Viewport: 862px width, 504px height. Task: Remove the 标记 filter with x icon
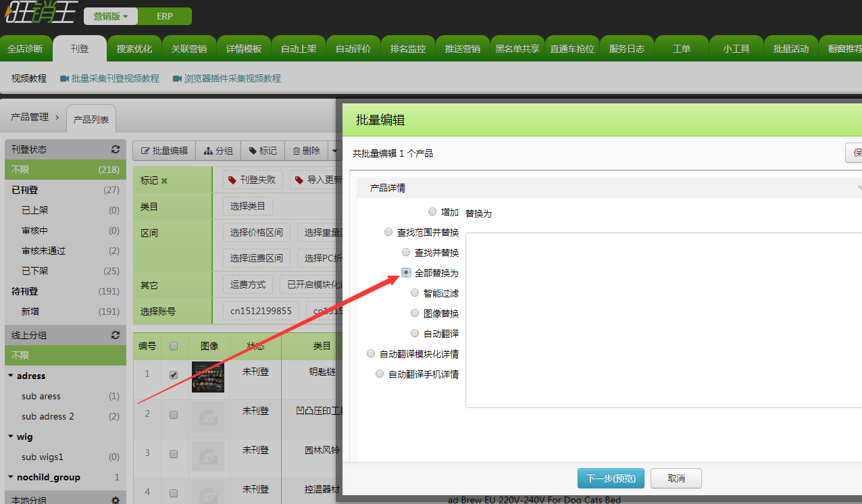pos(164,181)
